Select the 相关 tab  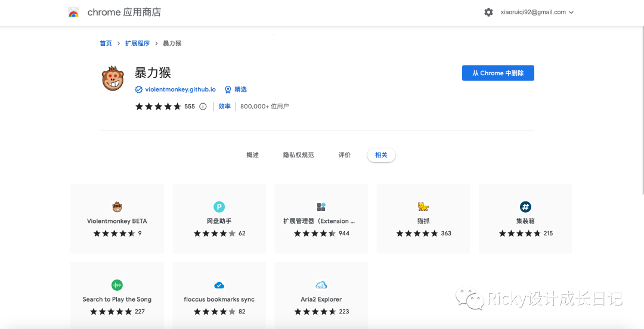click(x=381, y=155)
